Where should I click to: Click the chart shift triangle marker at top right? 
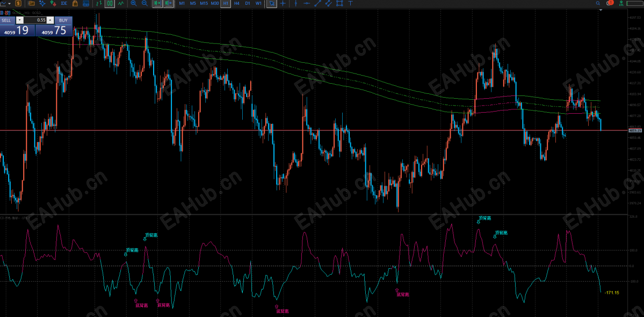coord(601,10)
